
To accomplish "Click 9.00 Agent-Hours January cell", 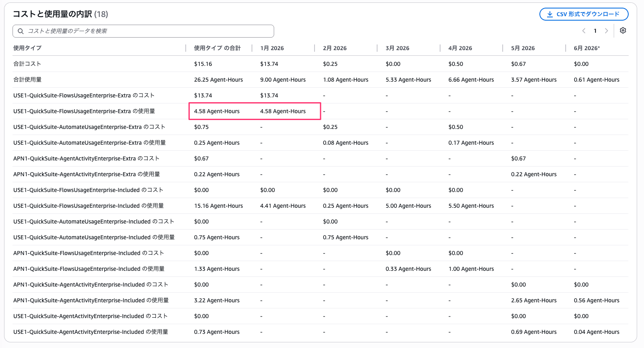I will point(283,80).
